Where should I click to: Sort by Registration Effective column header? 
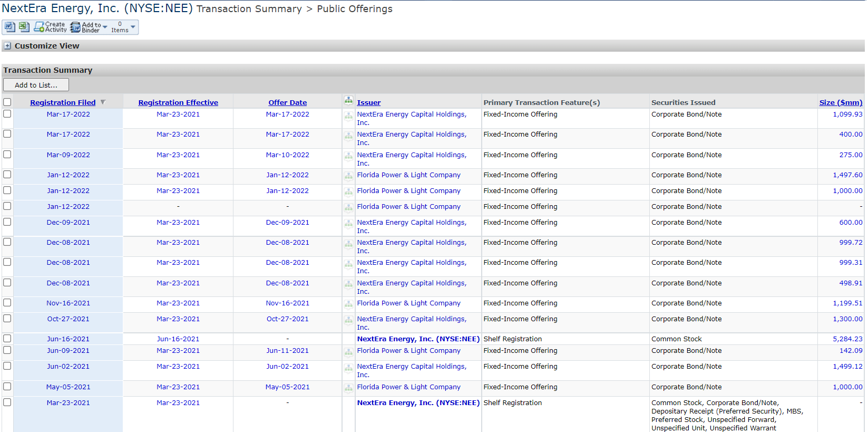[178, 102]
